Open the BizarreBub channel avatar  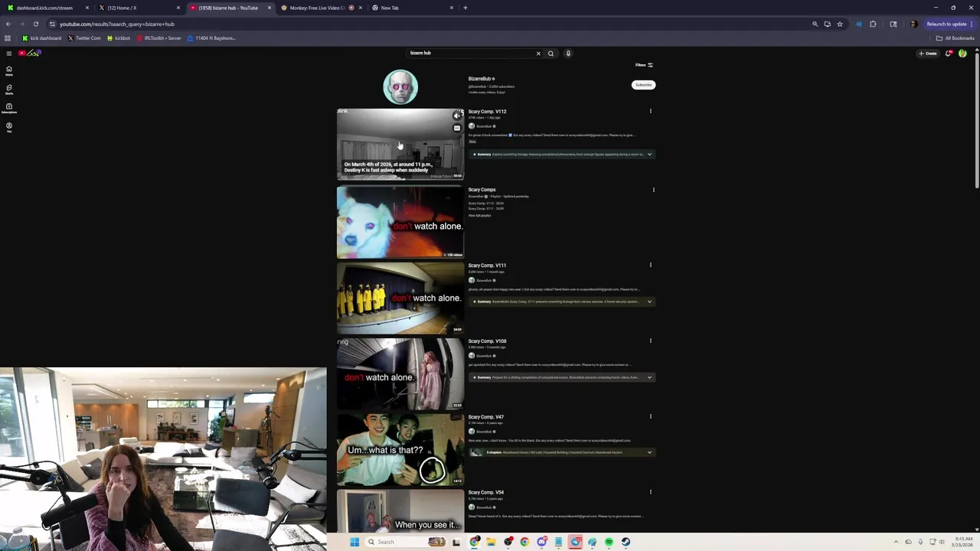400,86
